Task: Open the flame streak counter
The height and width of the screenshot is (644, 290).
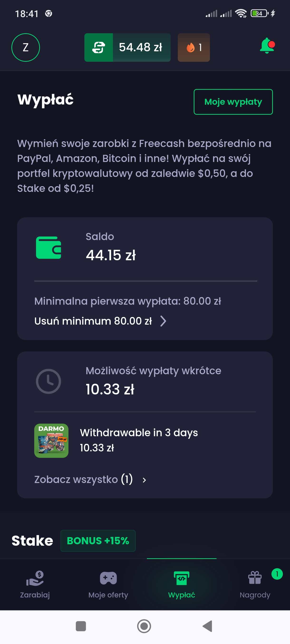Action: 194,47
